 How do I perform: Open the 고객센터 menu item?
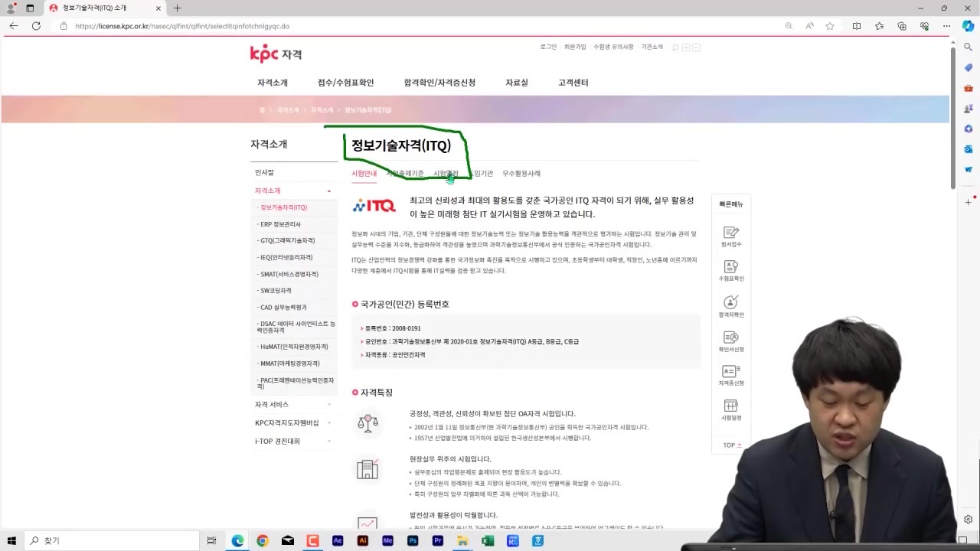click(573, 82)
